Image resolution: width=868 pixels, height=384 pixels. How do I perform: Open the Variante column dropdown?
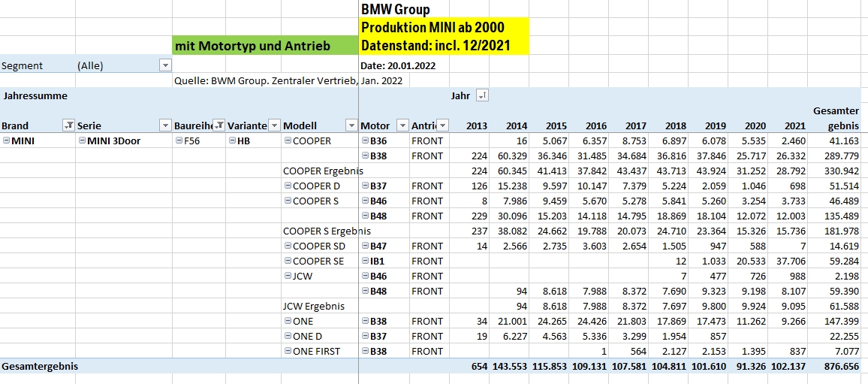[274, 125]
